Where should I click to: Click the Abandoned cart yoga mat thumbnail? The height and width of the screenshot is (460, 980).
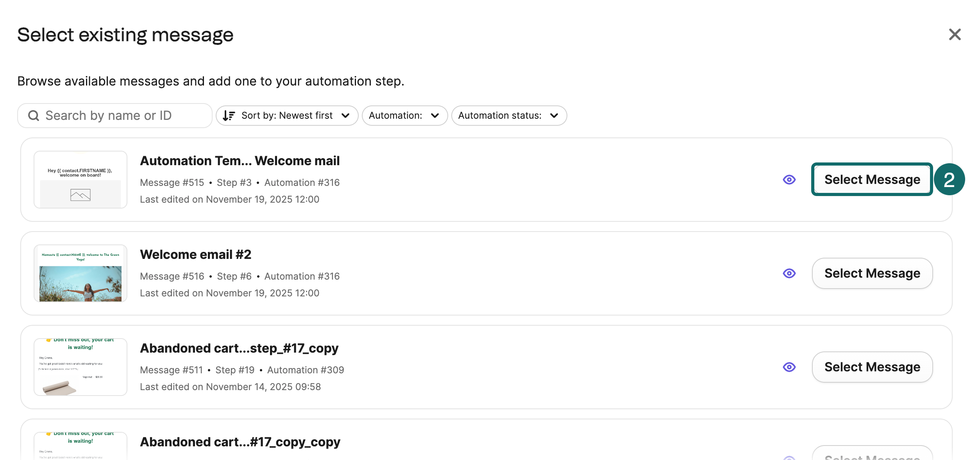pos(80,367)
